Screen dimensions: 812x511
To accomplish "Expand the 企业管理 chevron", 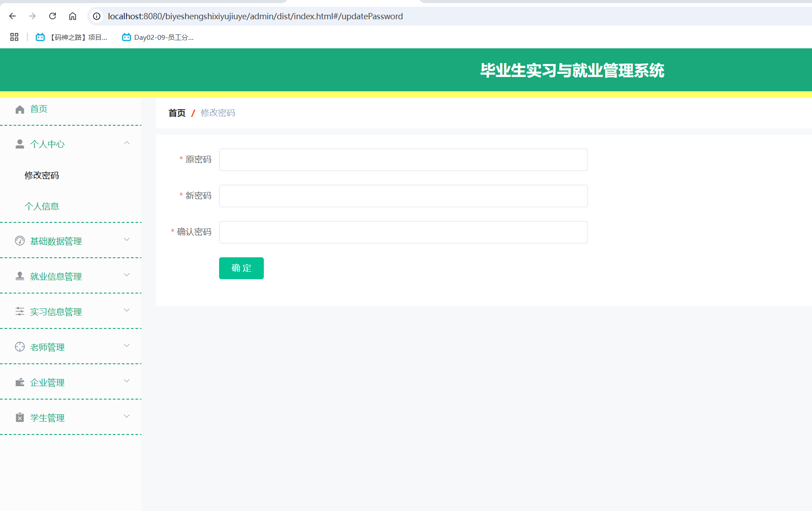I will [127, 381].
